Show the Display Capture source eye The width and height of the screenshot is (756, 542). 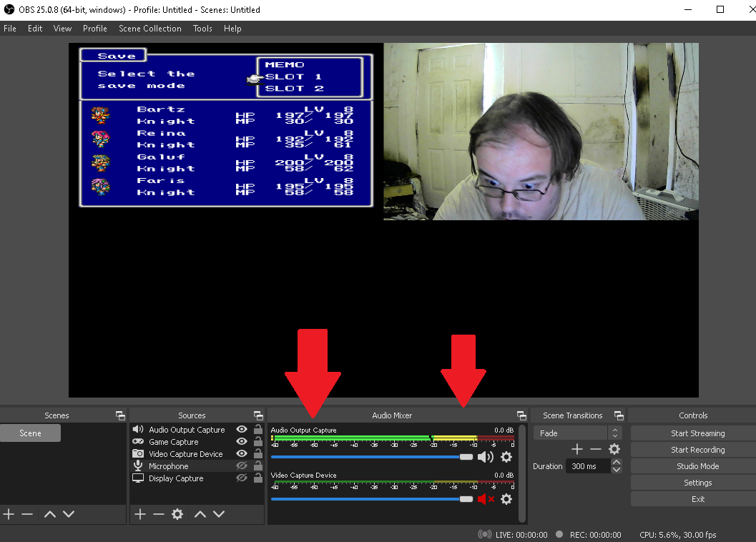coord(242,478)
